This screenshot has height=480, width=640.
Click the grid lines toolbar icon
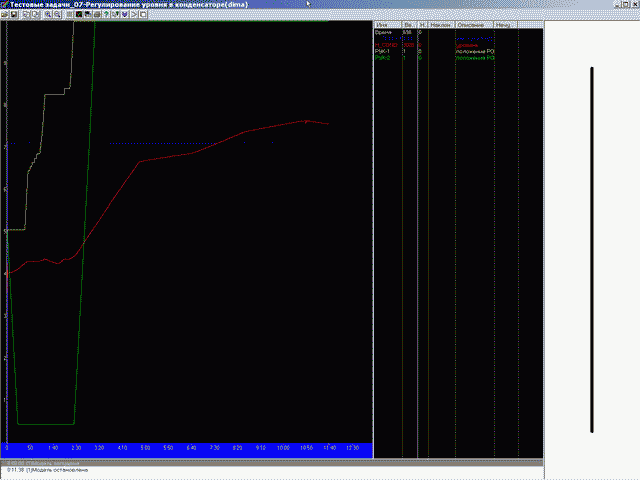[69, 15]
